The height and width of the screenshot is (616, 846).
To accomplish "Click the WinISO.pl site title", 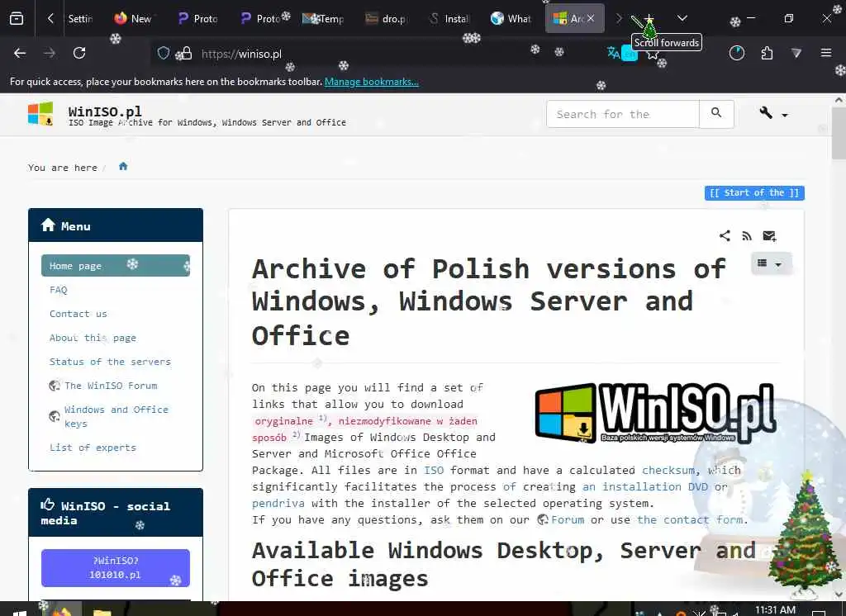I will pyautogui.click(x=105, y=111).
